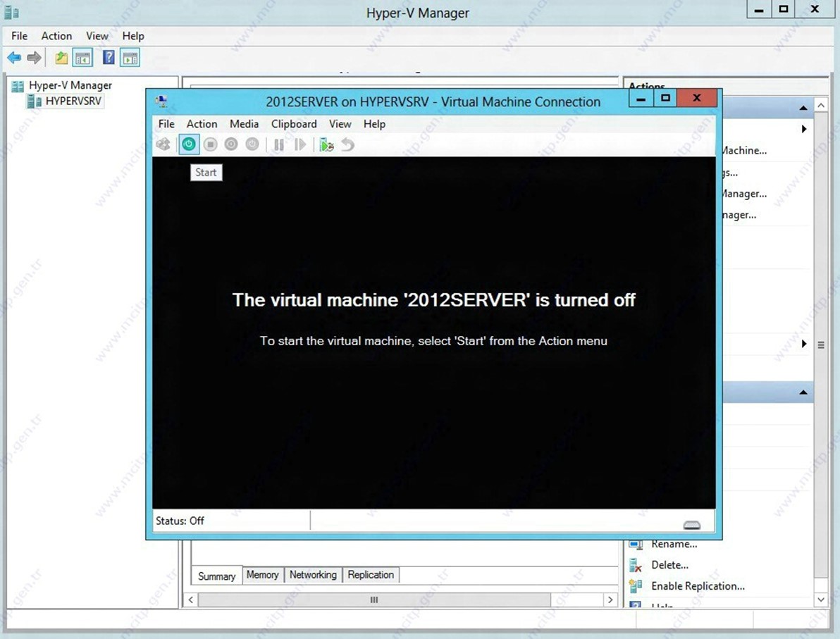The image size is (840, 639).
Task: Go back with Hyper-V Manager's blue arrow
Action: point(15,58)
